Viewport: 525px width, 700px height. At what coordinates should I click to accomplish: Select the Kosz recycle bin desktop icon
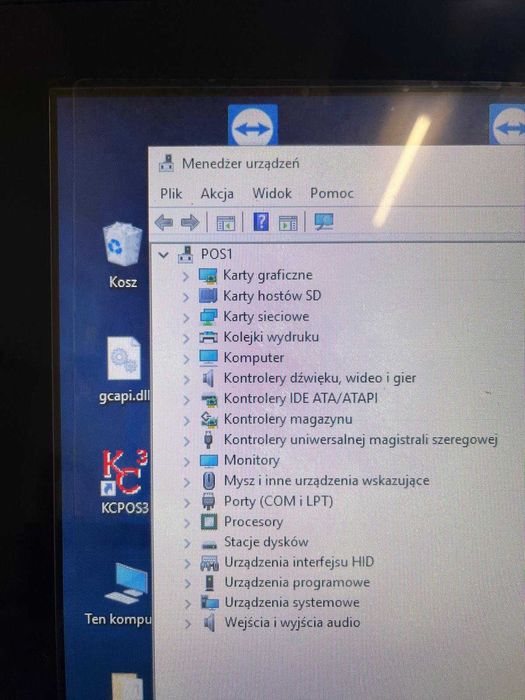(122, 255)
